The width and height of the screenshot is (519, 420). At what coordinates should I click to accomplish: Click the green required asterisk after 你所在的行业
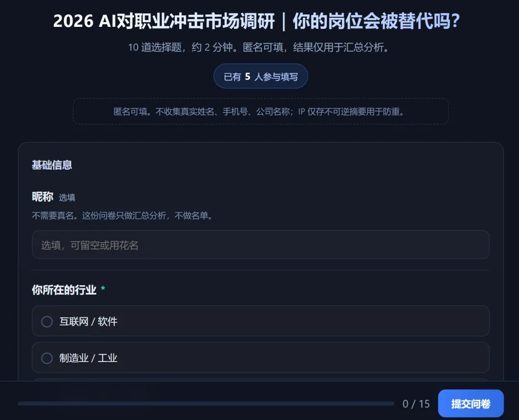click(x=103, y=288)
